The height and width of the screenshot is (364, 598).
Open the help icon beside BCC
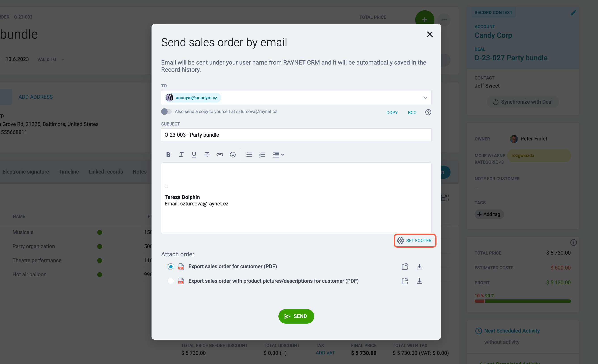[x=428, y=112]
